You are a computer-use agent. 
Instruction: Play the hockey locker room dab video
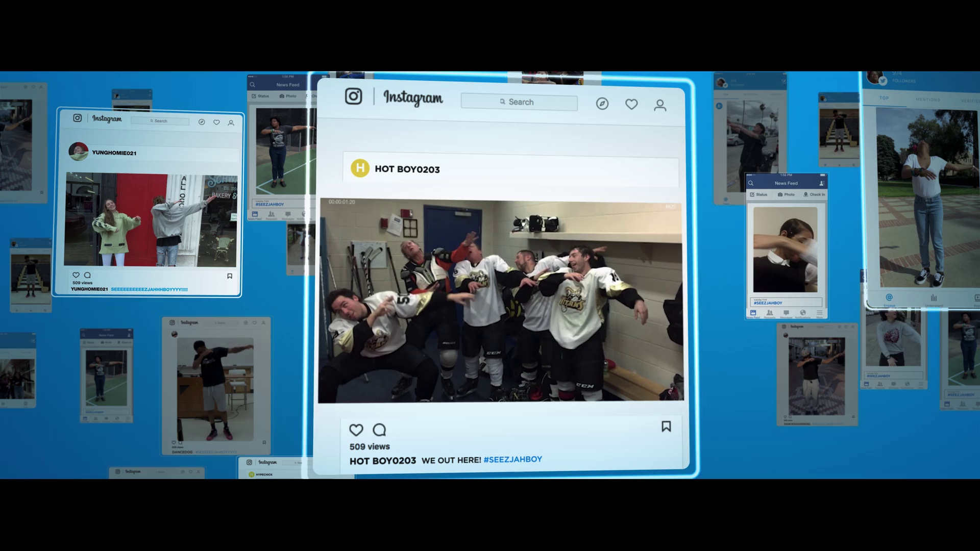point(501,301)
